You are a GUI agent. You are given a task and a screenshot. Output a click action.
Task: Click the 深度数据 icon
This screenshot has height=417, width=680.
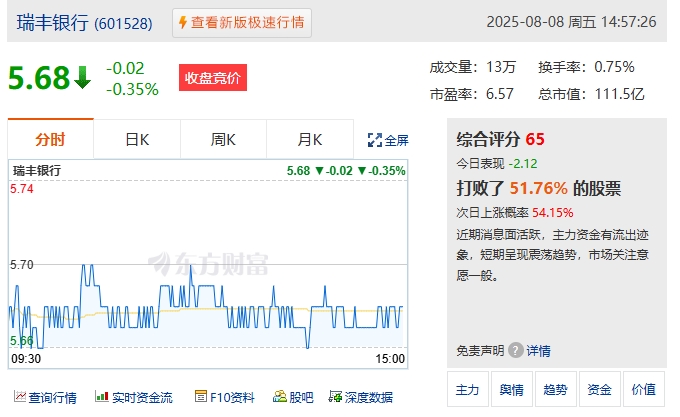coord(335,396)
